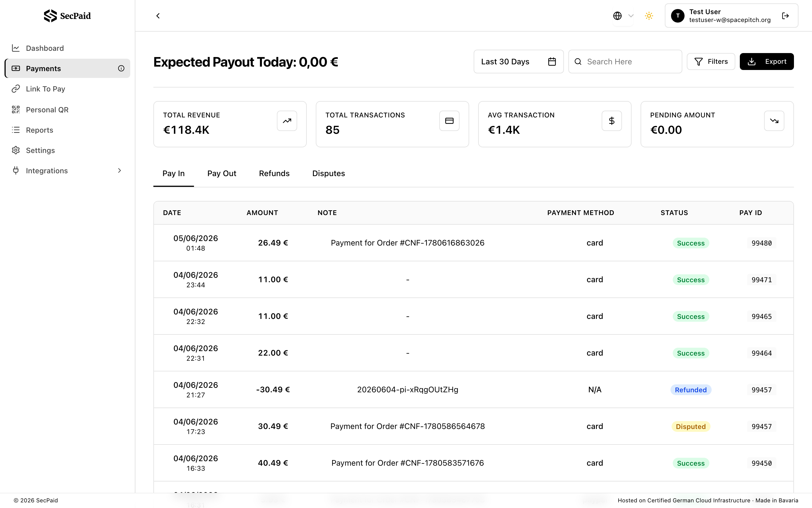Open the Filters button
812x508 pixels.
(711, 62)
